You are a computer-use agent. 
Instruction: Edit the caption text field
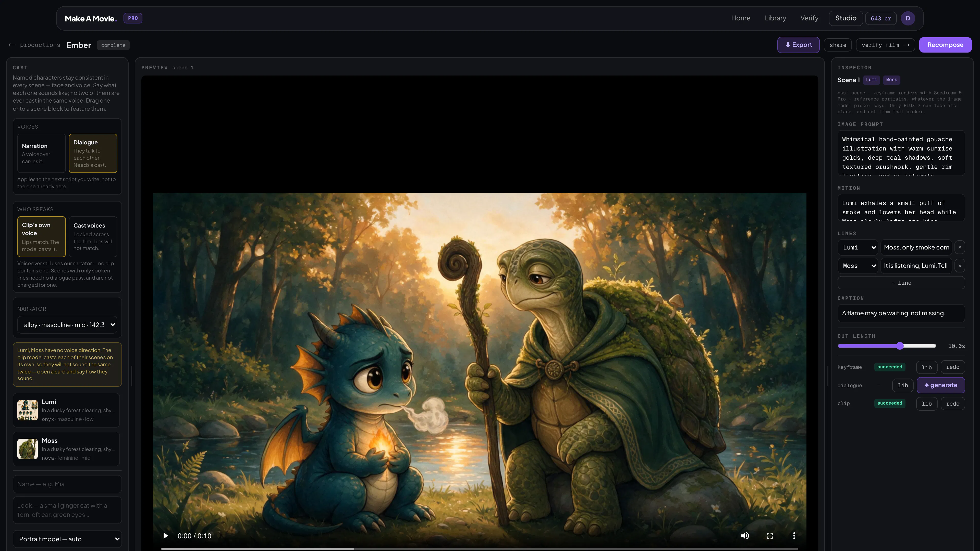[901, 313]
